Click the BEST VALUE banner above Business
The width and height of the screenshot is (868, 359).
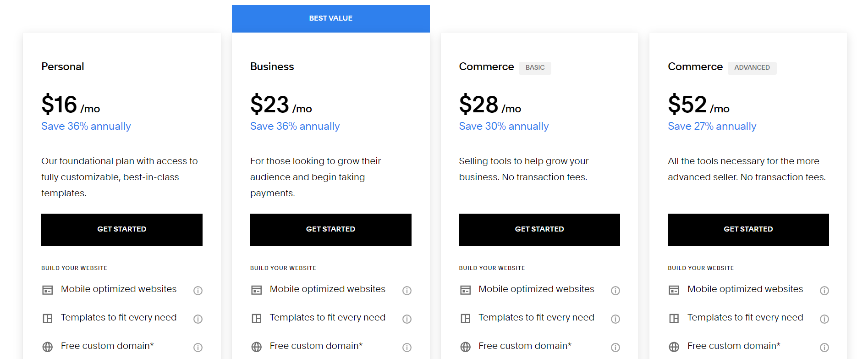point(330,18)
